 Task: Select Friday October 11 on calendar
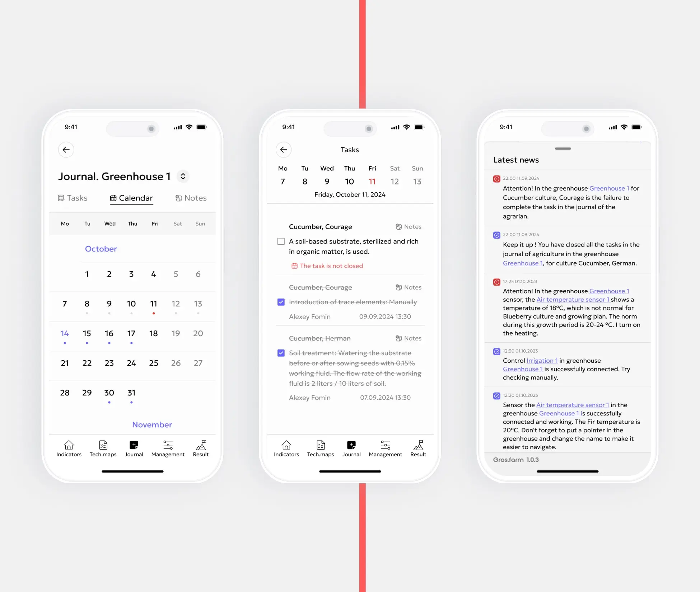153,304
